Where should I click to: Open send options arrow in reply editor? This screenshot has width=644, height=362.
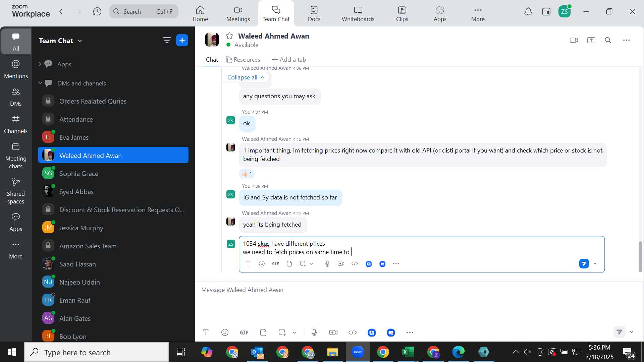tap(595, 264)
